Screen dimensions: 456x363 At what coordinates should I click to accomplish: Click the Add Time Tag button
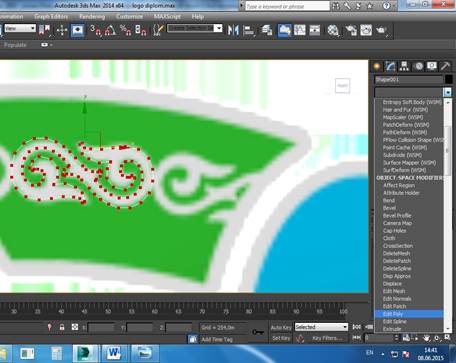pos(217,340)
